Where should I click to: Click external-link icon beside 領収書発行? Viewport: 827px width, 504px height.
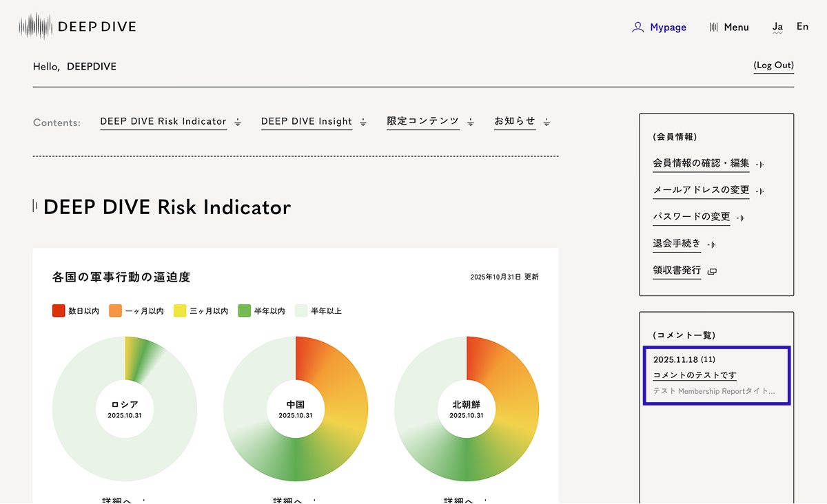[713, 271]
